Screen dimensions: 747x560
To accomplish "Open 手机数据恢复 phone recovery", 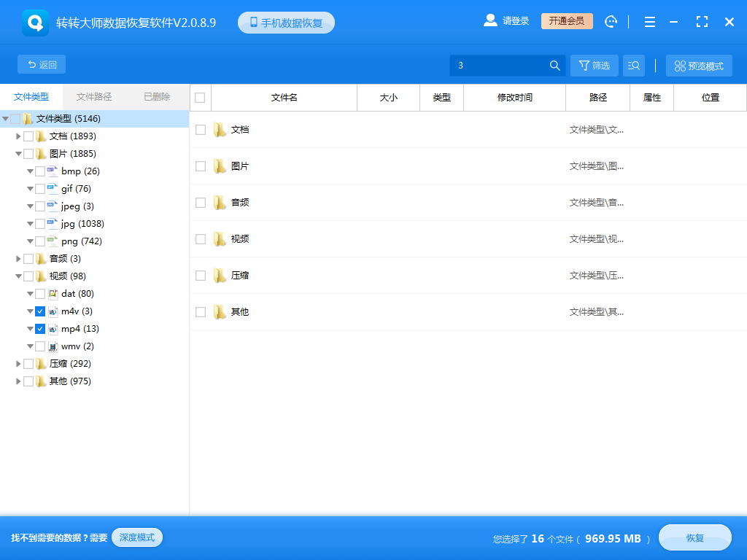I will click(x=285, y=21).
